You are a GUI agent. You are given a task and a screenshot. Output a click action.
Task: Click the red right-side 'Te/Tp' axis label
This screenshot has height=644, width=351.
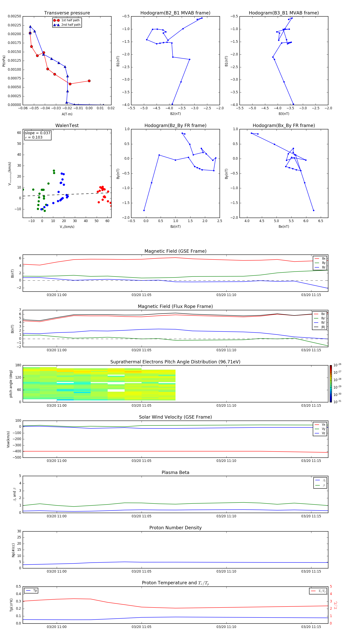click(336, 605)
